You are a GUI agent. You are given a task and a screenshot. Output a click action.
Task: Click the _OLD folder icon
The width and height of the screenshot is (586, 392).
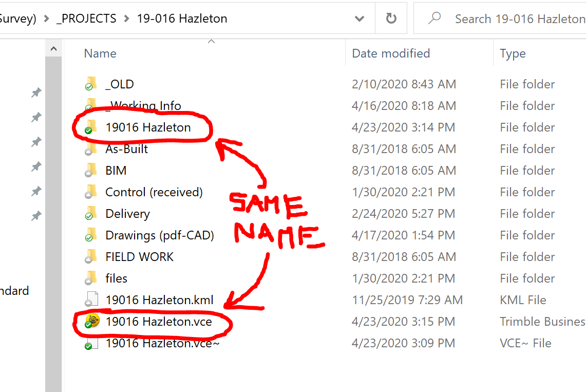pyautogui.click(x=91, y=84)
